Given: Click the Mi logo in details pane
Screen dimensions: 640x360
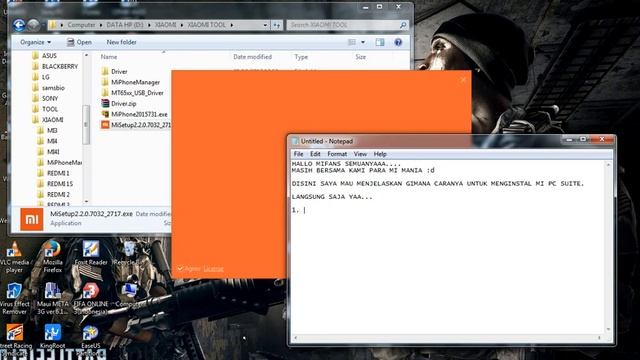Looking at the screenshot, I should [x=32, y=219].
